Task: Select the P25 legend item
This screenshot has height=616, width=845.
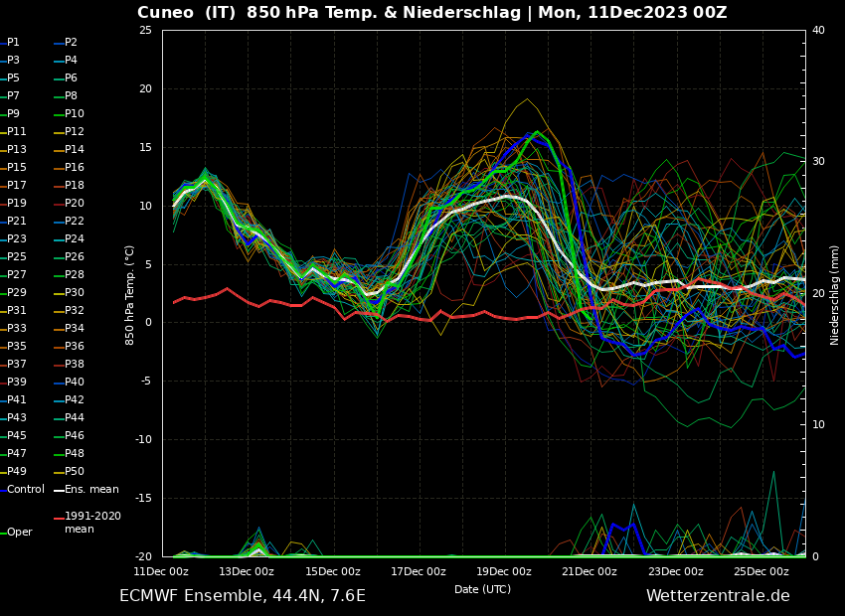Action: click(17, 257)
